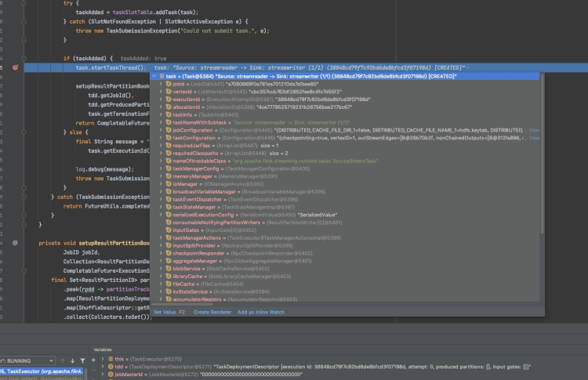588x380 pixels.
Task: Click the field icon beside jobId
Action: click(x=169, y=84)
